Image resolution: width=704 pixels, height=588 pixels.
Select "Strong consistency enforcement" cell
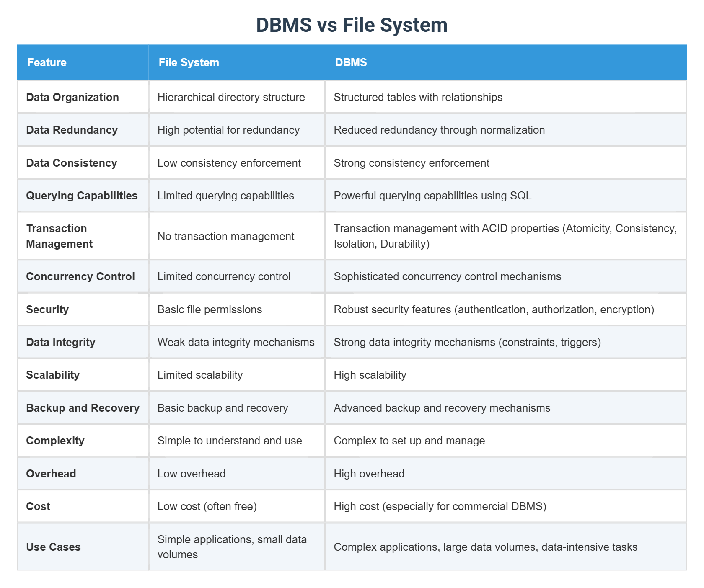pos(506,163)
